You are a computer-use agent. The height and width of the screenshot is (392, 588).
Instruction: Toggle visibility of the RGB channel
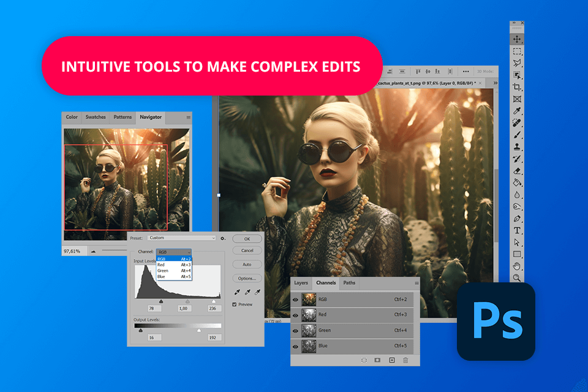[295, 300]
